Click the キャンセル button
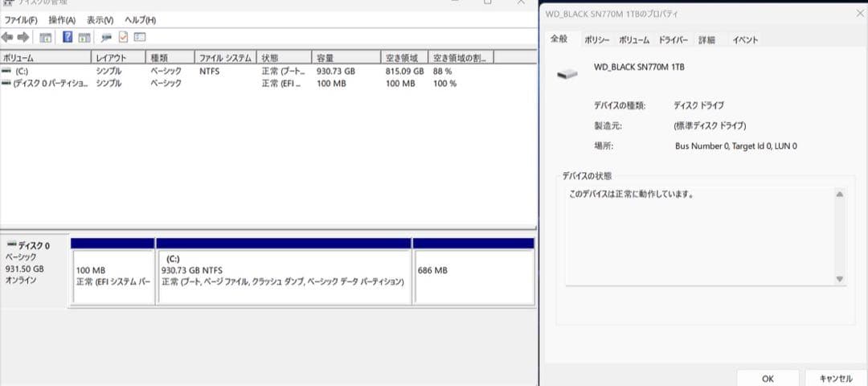The height and width of the screenshot is (386, 868). [x=836, y=378]
